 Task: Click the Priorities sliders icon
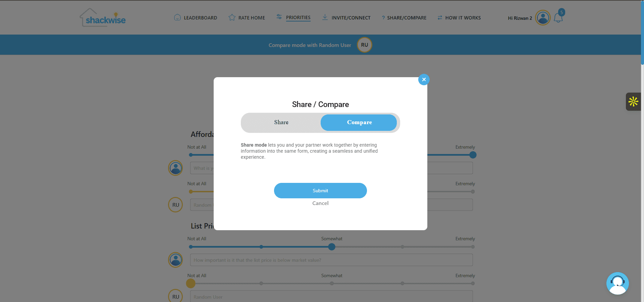point(279,16)
